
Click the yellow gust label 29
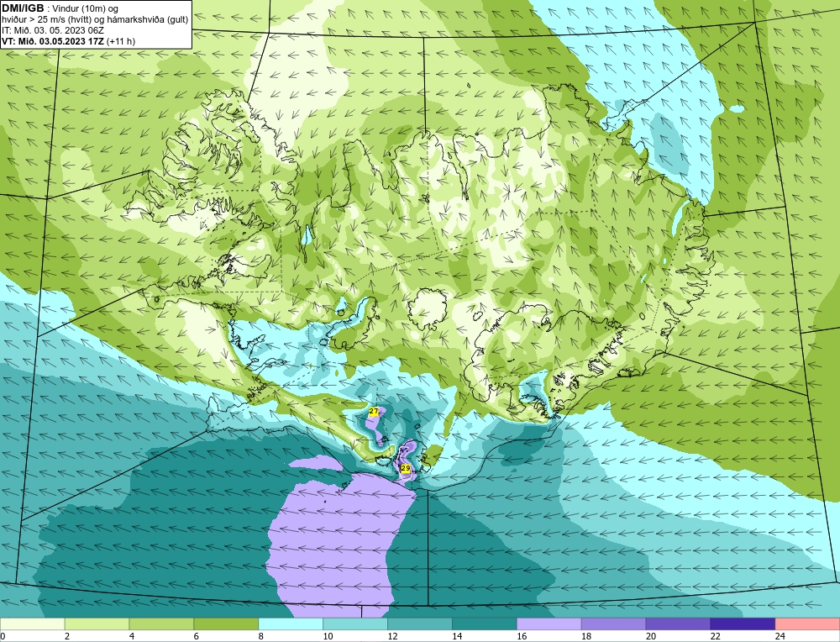pyautogui.click(x=406, y=468)
